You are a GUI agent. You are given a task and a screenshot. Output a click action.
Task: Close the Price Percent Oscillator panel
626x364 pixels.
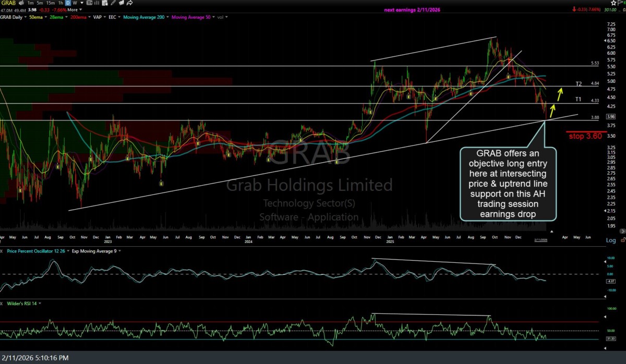click(x=3, y=251)
